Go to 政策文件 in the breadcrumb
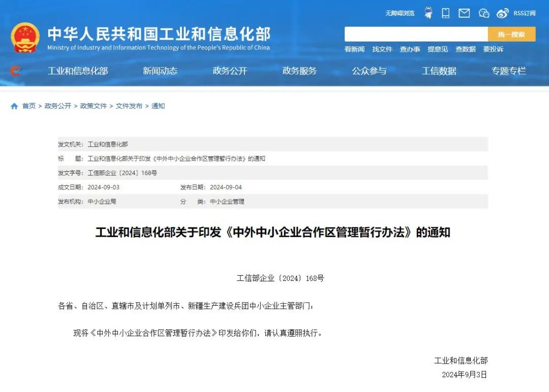 click(94, 106)
